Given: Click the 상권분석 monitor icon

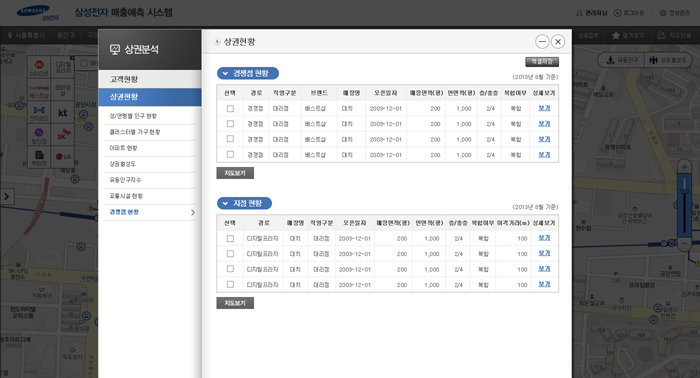Looking at the screenshot, I should click(115, 50).
